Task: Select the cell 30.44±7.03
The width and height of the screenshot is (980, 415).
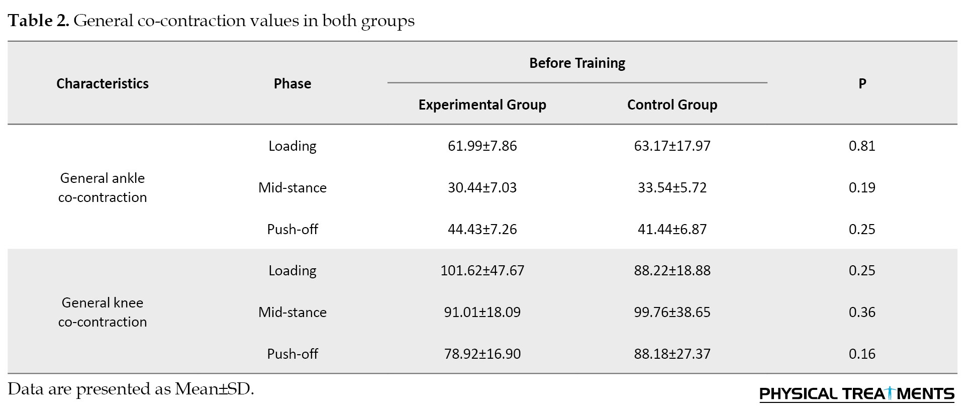Action: [482, 187]
